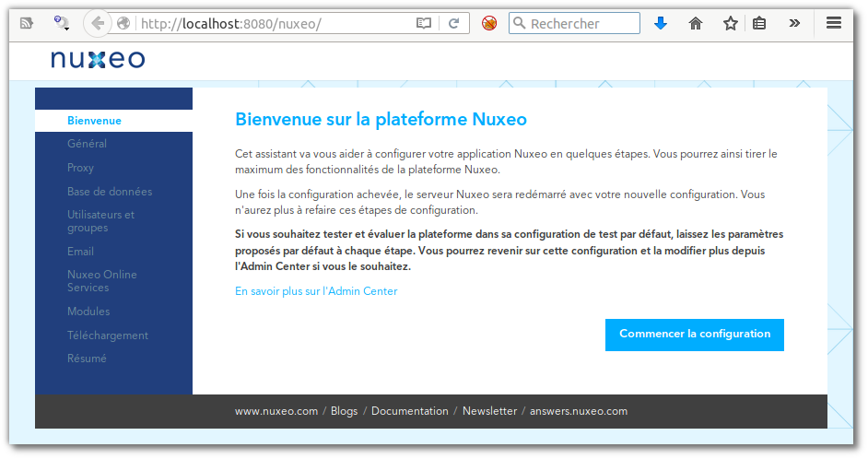868x459 pixels.
Task: Follow the En savoir plus sur l'Admin Center link
Action: pos(316,291)
